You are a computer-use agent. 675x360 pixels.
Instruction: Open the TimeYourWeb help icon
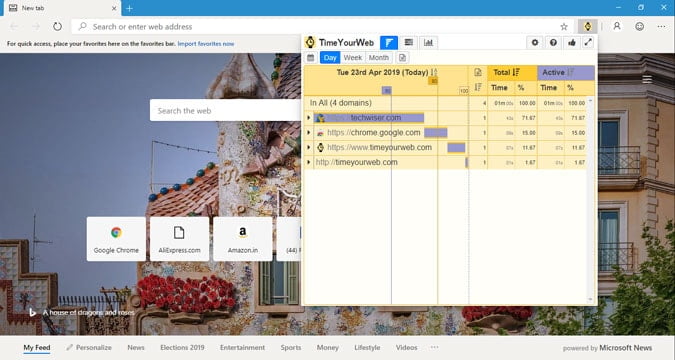point(553,42)
